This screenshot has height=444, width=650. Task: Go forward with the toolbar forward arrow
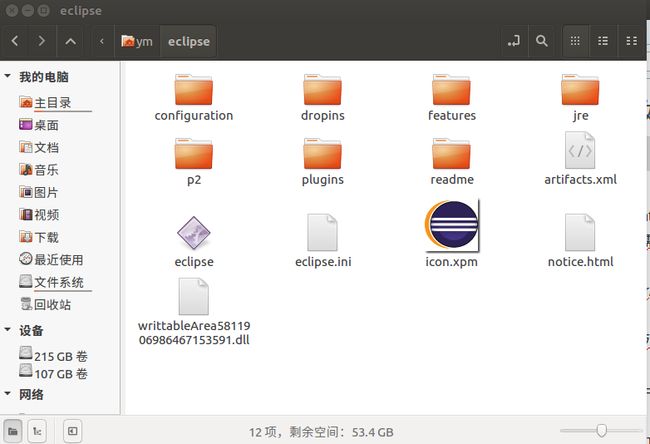[x=41, y=41]
